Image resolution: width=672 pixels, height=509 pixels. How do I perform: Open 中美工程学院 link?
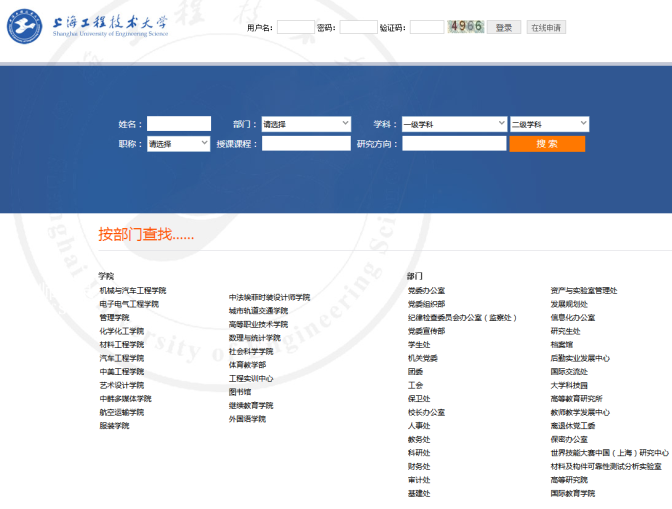pos(122,371)
